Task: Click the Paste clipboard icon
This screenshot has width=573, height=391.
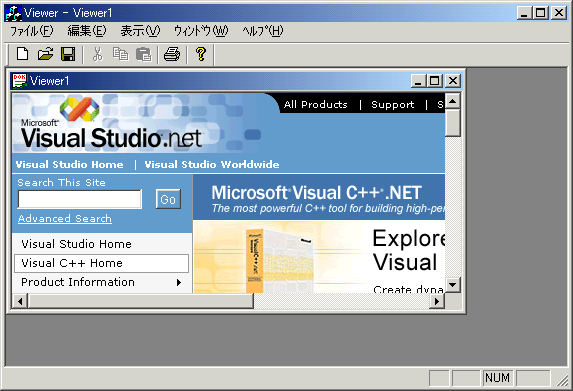Action: 144,54
